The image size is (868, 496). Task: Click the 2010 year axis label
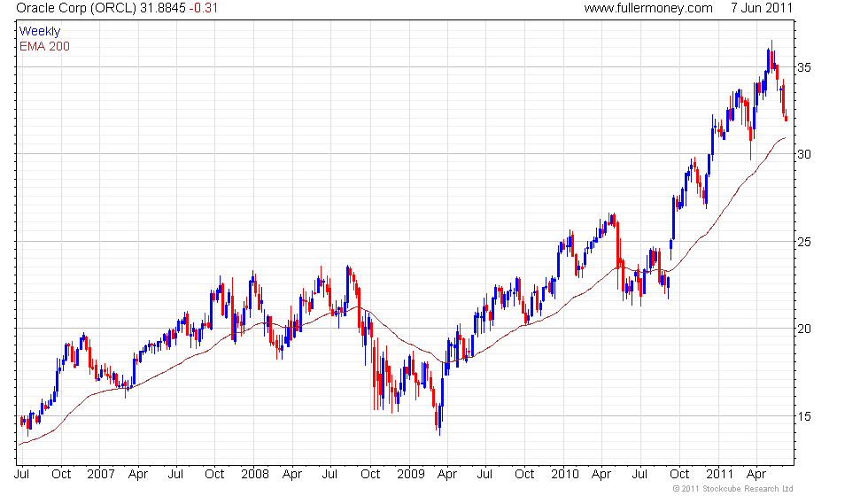[x=565, y=475]
